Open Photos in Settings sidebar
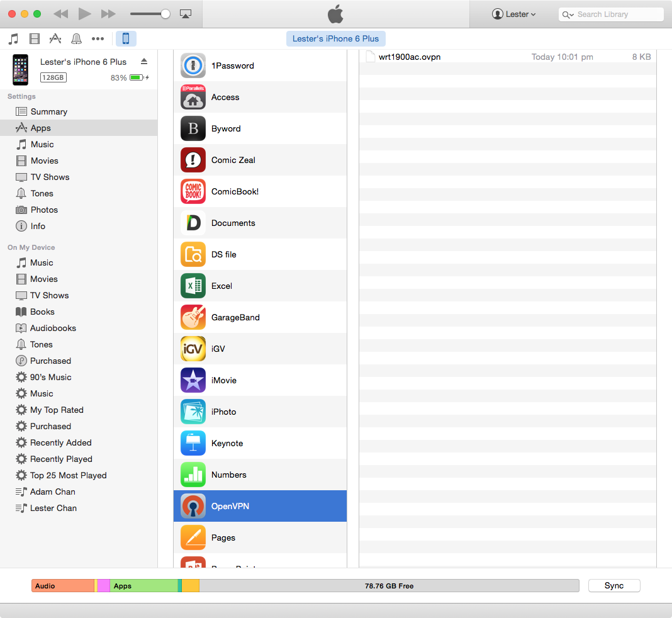672x618 pixels. [x=44, y=210]
